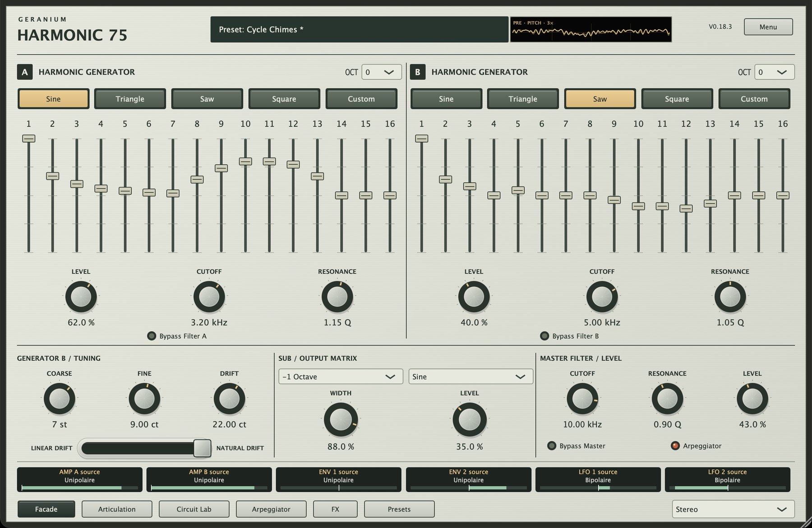This screenshot has height=528, width=812.
Task: Click generator B harmonic 2 slider handle
Action: pos(445,179)
